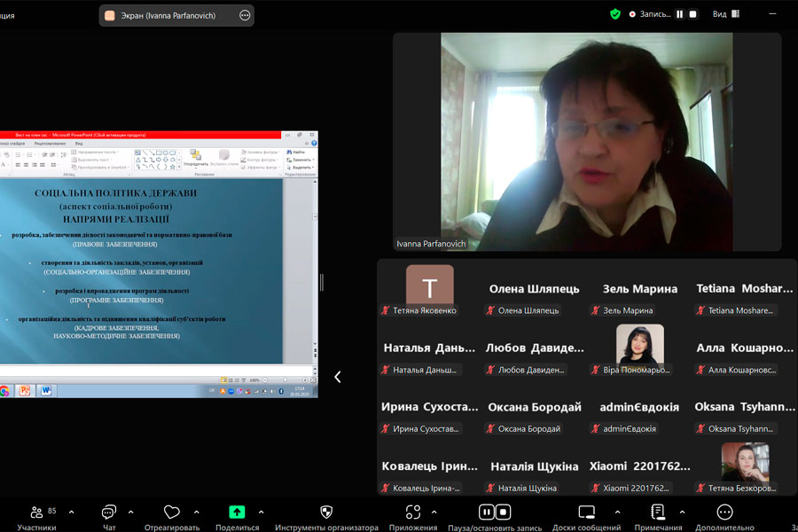Click the Упорядочить arrange icon in PowerPoint ribbon
This screenshot has width=798, height=532.
tap(195, 157)
